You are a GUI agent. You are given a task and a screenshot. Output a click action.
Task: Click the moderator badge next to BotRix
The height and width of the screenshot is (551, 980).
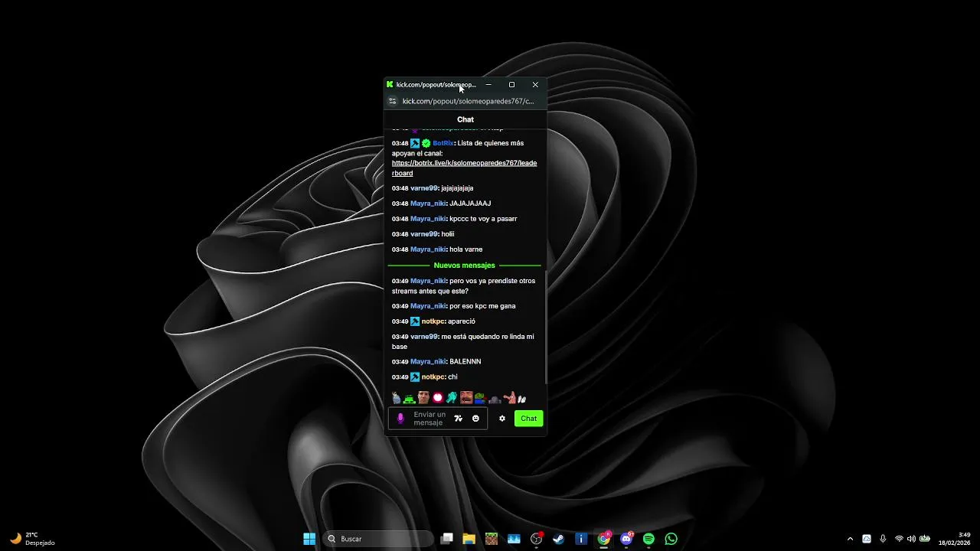[415, 143]
